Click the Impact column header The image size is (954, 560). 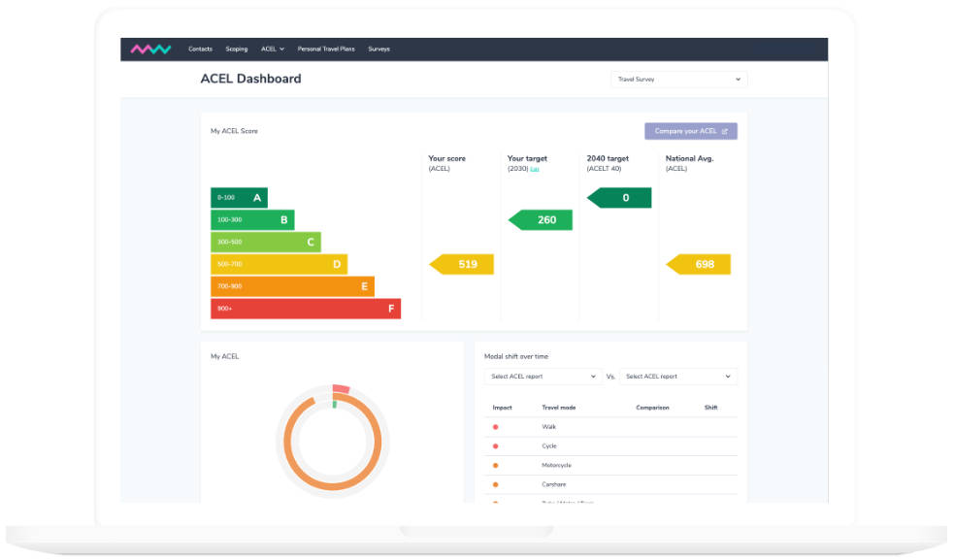tap(502, 408)
